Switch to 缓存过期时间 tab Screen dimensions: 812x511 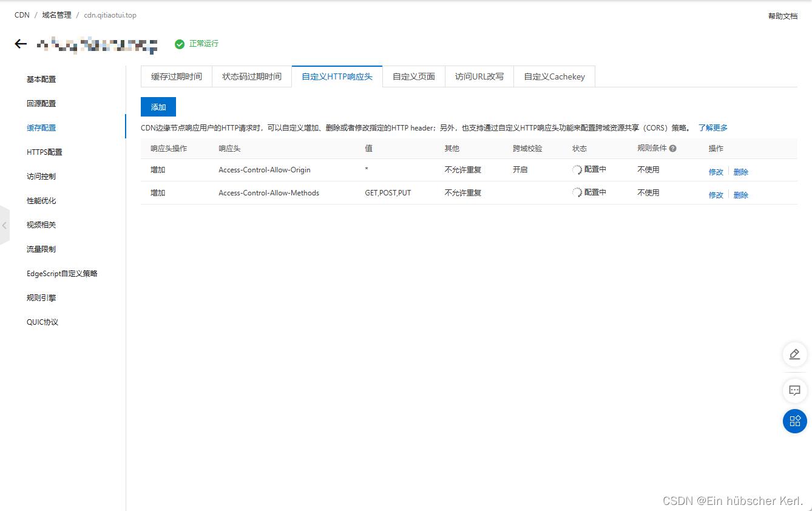coord(177,76)
